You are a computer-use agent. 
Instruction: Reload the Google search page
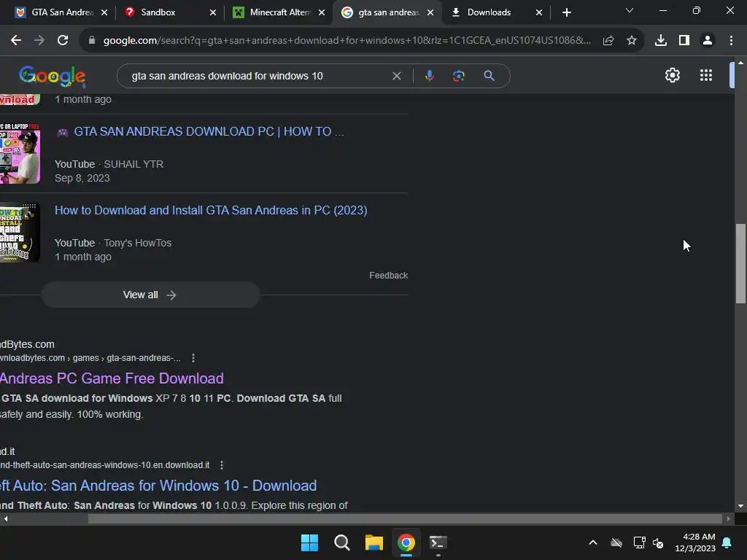point(63,41)
